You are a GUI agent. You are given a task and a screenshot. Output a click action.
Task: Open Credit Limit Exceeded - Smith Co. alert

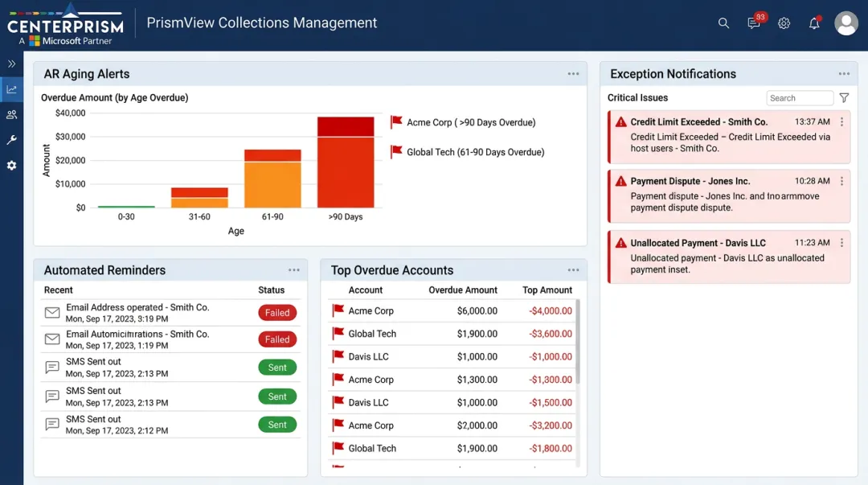coord(729,137)
